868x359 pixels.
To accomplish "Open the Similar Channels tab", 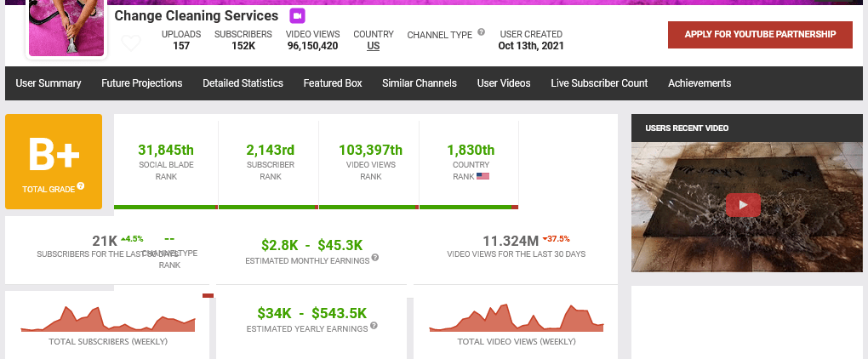I will (x=420, y=83).
